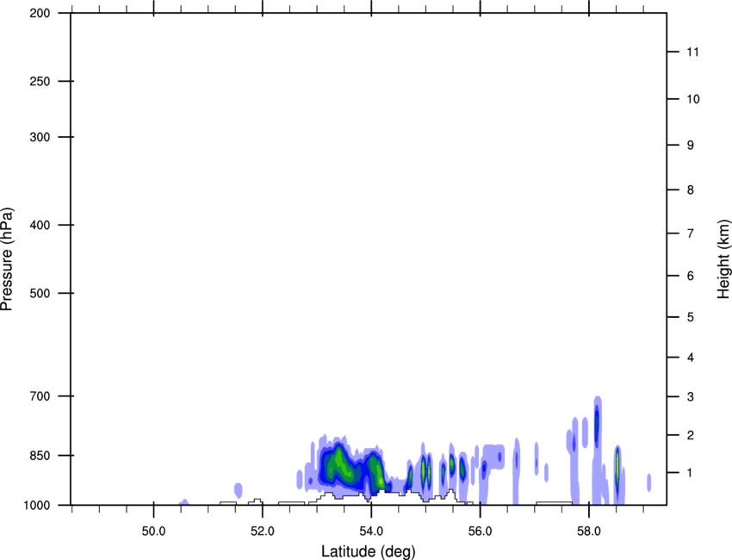Click the 850 pressure tick label
Screen dimensions: 732x560
click(40, 456)
